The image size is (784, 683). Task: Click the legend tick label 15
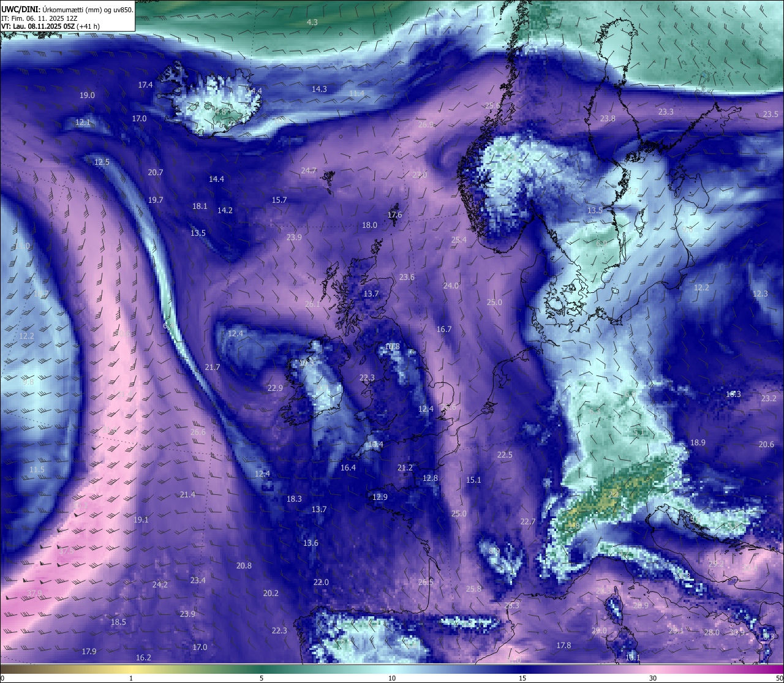522,678
